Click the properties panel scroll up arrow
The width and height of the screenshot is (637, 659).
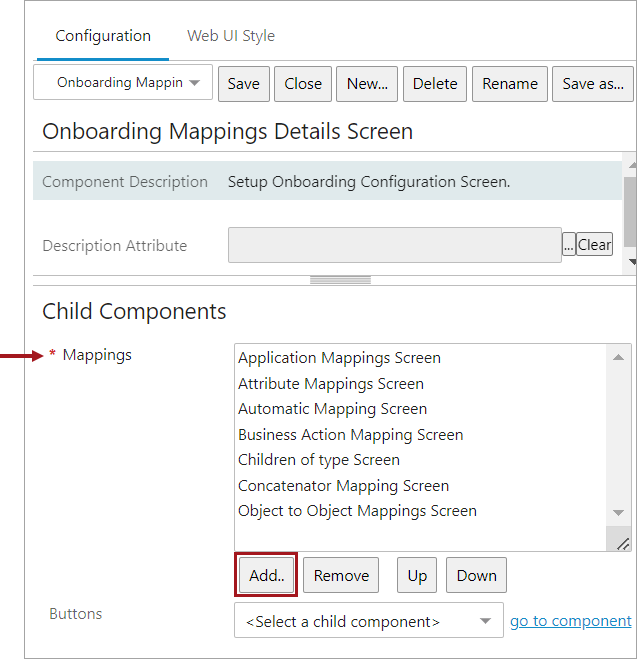[x=632, y=165]
